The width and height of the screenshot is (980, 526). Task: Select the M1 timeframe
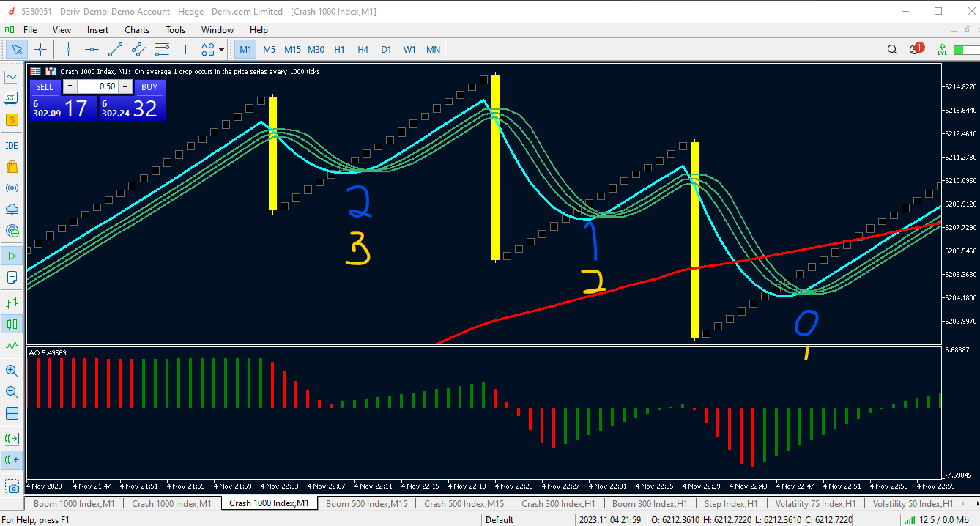click(245, 50)
